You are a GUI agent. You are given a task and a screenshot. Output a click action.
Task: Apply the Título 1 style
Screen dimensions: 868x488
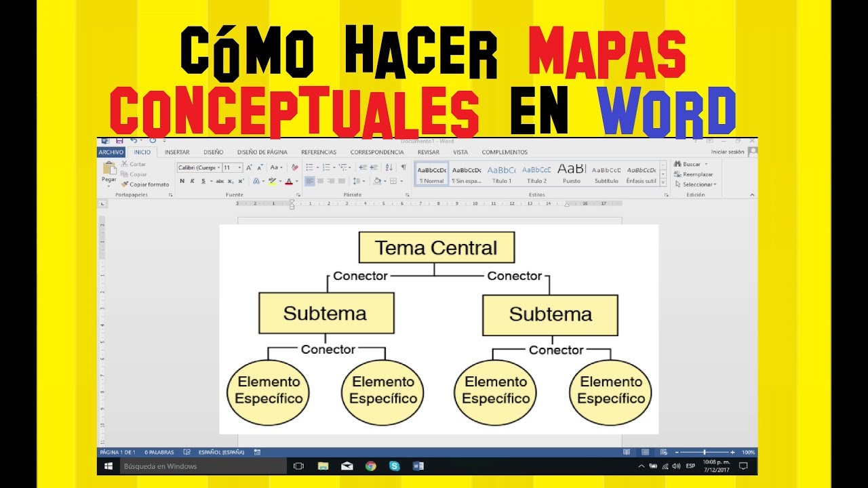(x=502, y=174)
